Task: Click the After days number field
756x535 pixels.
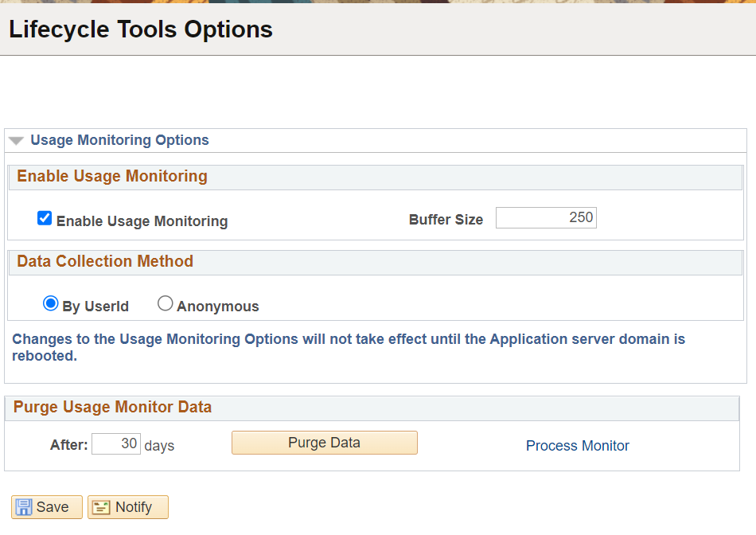Action: tap(116, 443)
